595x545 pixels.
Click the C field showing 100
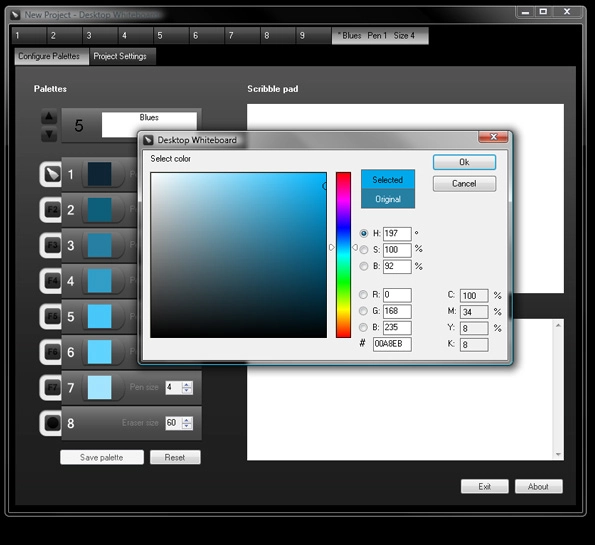click(474, 296)
